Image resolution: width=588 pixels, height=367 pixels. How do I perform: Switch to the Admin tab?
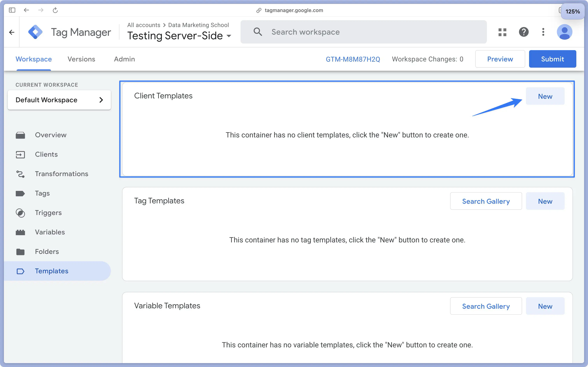click(124, 59)
